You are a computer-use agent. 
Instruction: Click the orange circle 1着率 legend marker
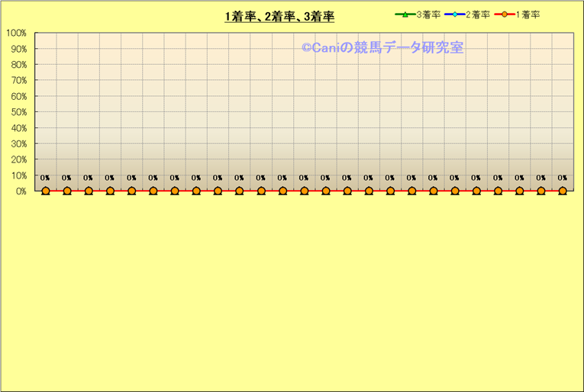point(505,14)
